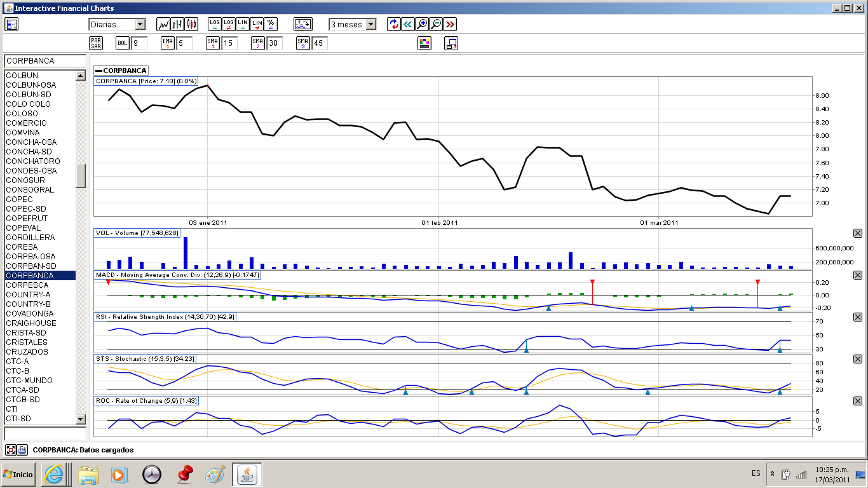Close the Rate of Change panel

point(858,401)
